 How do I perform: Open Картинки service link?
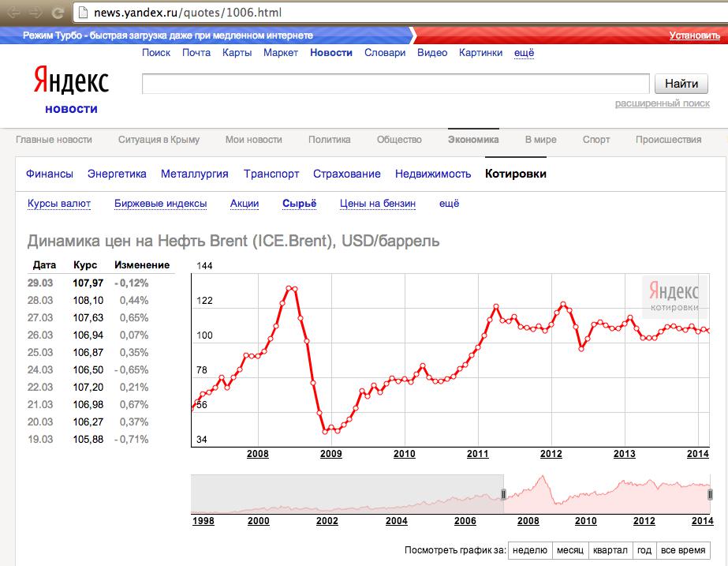(x=480, y=53)
